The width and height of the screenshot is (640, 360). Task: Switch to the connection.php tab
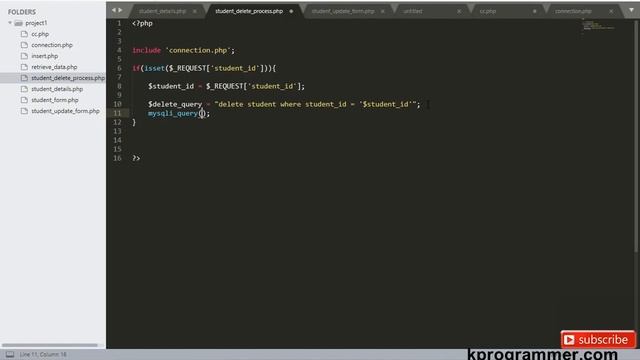point(573,11)
